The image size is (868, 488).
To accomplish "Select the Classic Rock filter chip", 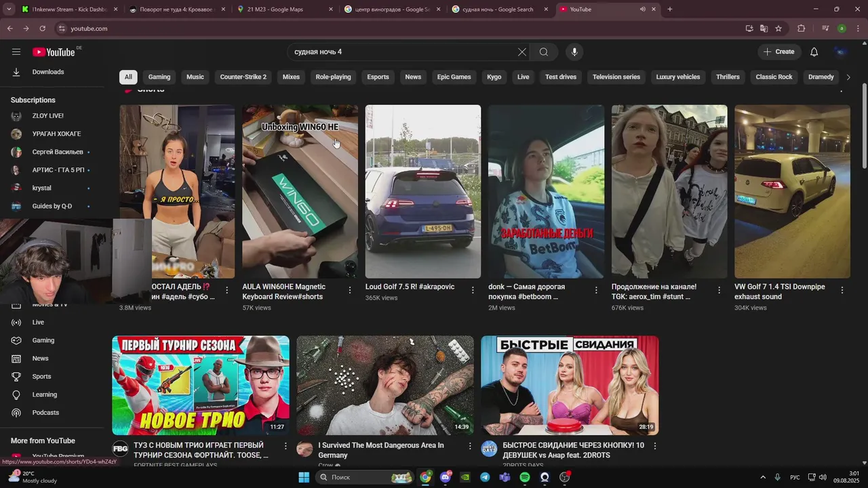I will (774, 77).
